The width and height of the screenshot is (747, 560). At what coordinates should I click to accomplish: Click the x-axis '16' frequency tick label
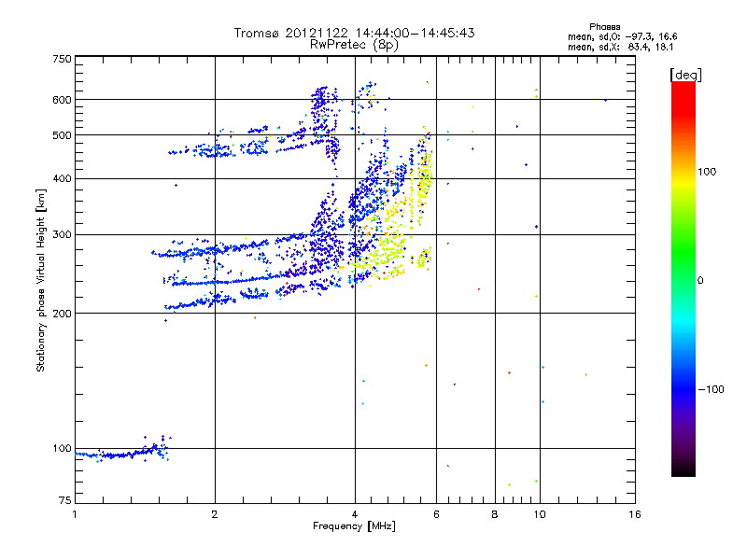pos(635,514)
